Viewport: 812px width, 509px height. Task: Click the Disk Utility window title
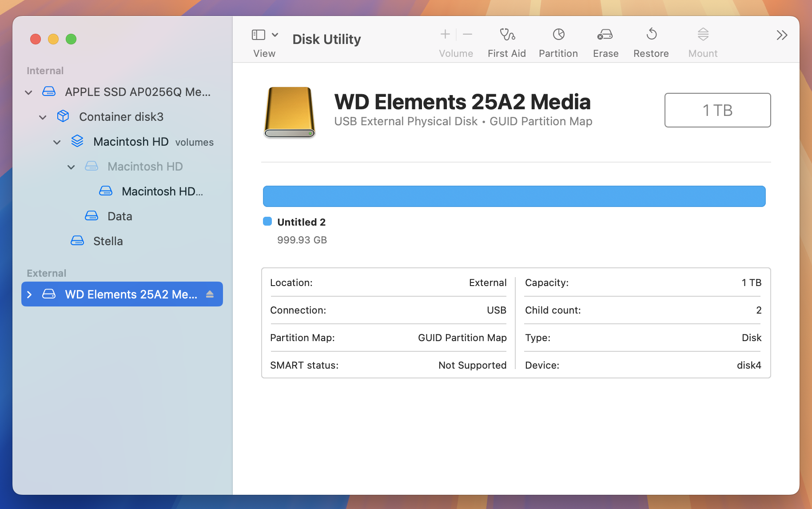point(326,39)
